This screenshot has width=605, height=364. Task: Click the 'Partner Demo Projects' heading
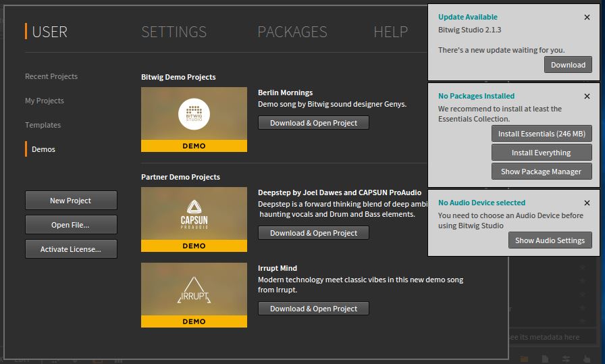(x=180, y=177)
